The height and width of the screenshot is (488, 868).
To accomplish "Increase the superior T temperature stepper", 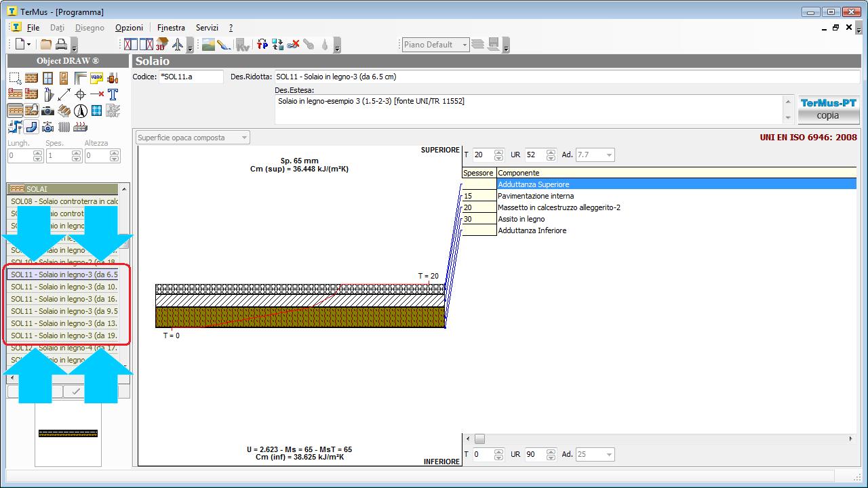I will (499, 152).
